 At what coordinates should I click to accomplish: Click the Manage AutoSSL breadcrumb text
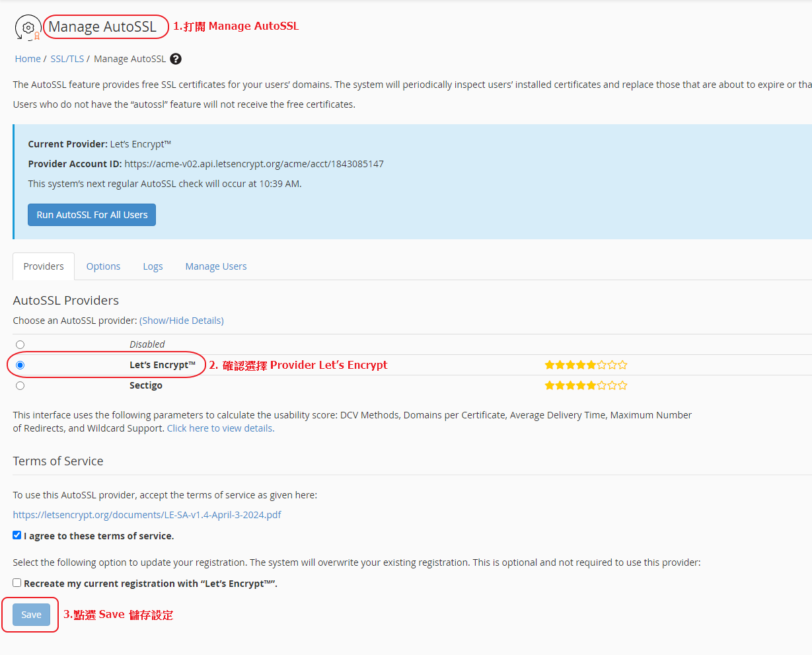pos(130,59)
